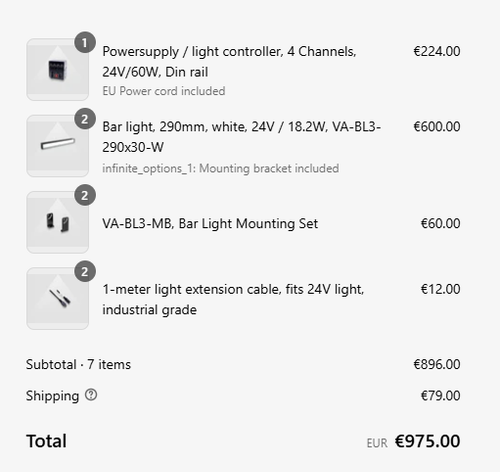The image size is (500, 472).
Task: Select VA-BL3-MB Bar Light Mounting Set title
Action: coord(210,223)
